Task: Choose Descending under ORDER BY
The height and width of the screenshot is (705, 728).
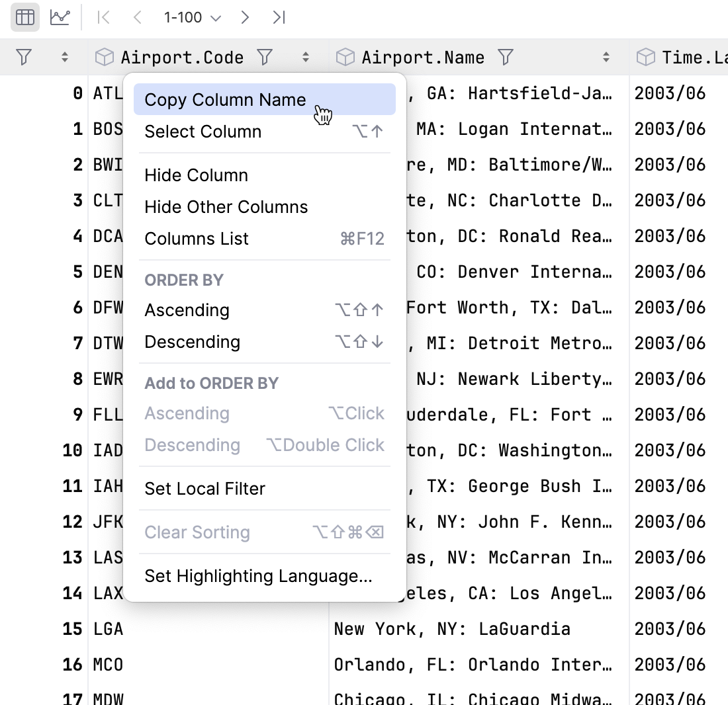Action: click(x=265, y=342)
